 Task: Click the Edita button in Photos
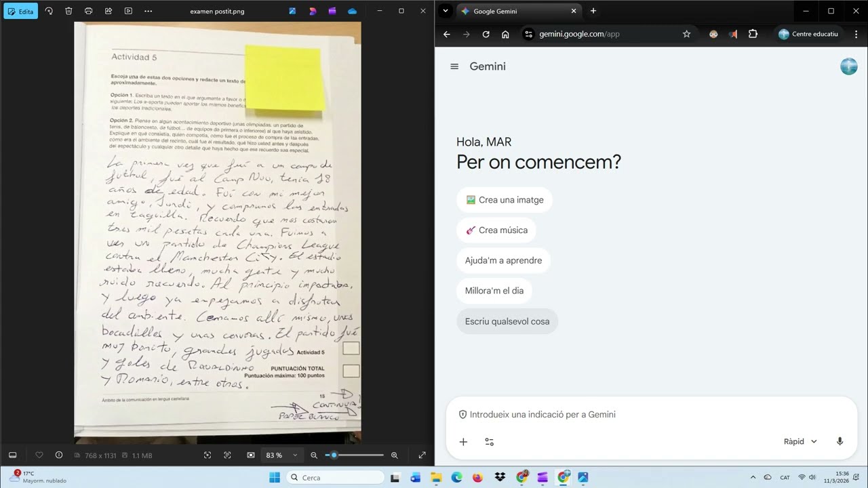[x=21, y=12]
